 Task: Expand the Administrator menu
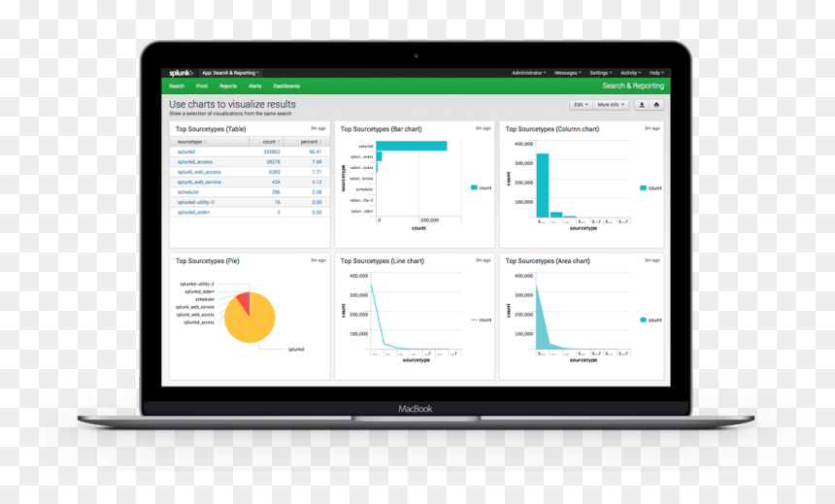[529, 73]
